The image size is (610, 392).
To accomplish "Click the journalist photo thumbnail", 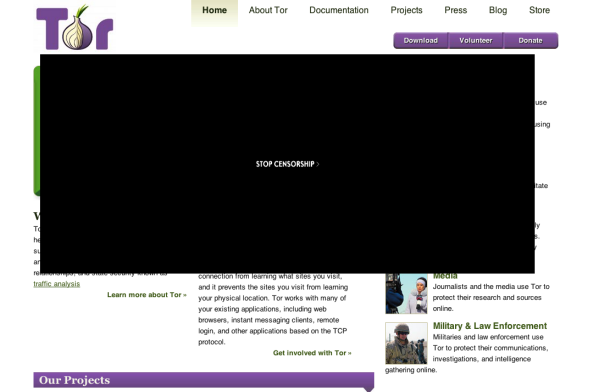I will click(407, 293).
